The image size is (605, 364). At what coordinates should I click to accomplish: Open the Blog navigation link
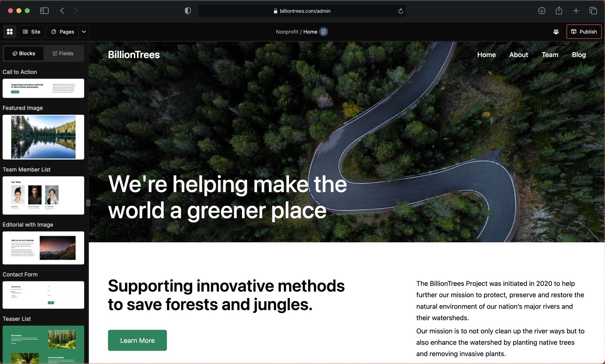click(x=579, y=55)
